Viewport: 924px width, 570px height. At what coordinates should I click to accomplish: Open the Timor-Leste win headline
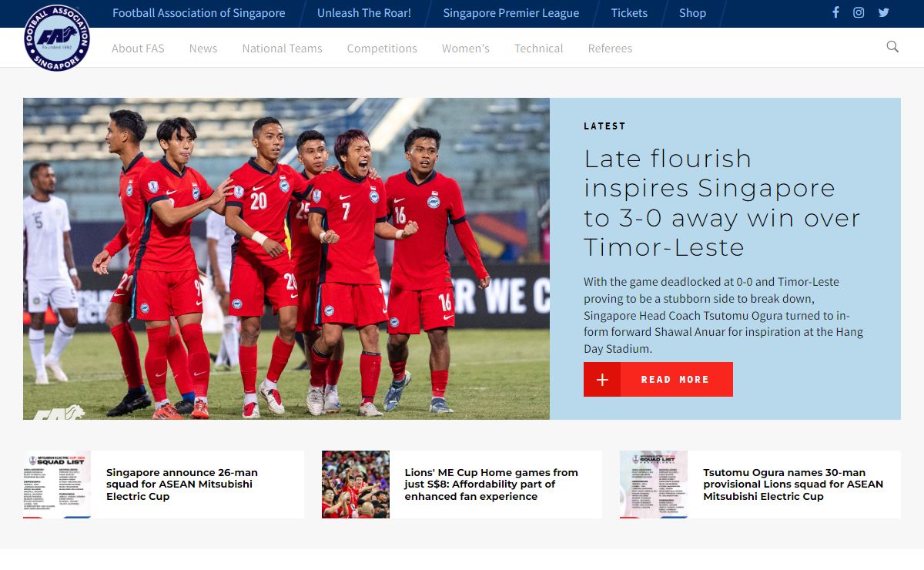tap(721, 203)
